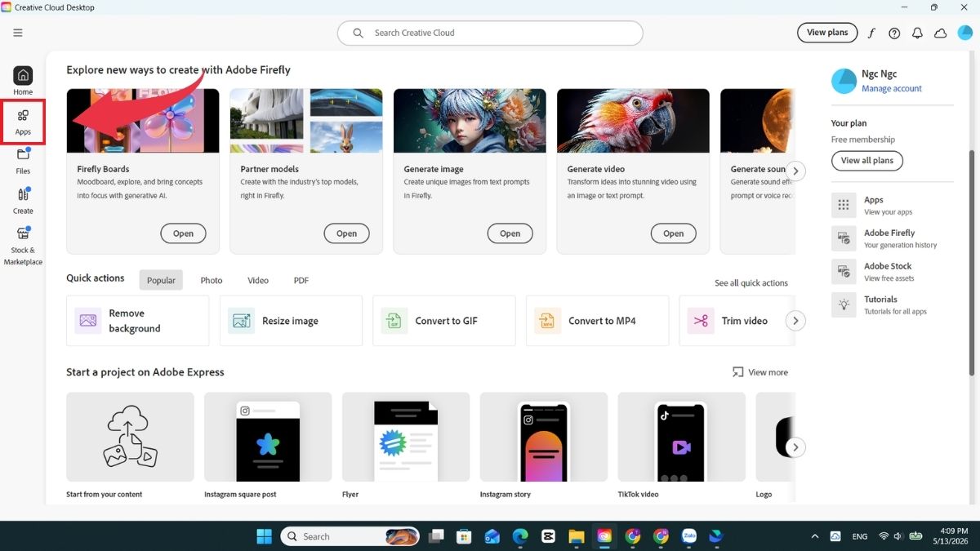Click the View plans button
This screenshot has height=551, width=980.
(x=827, y=33)
